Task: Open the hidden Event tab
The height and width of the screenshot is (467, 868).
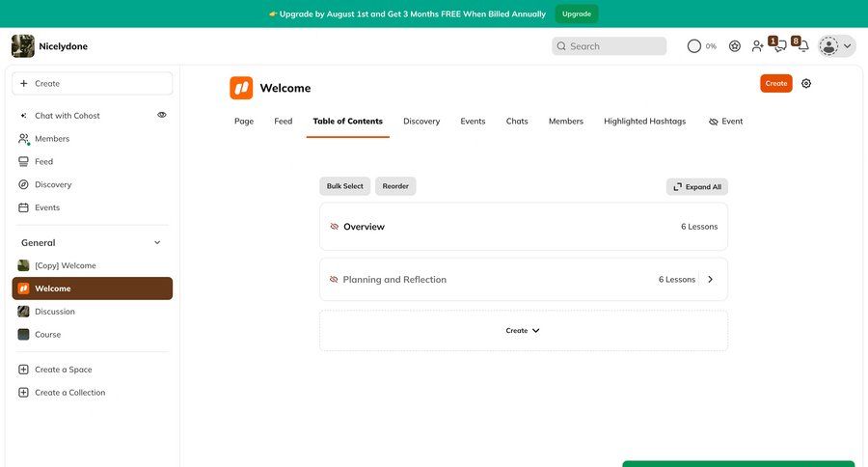Action: (725, 121)
